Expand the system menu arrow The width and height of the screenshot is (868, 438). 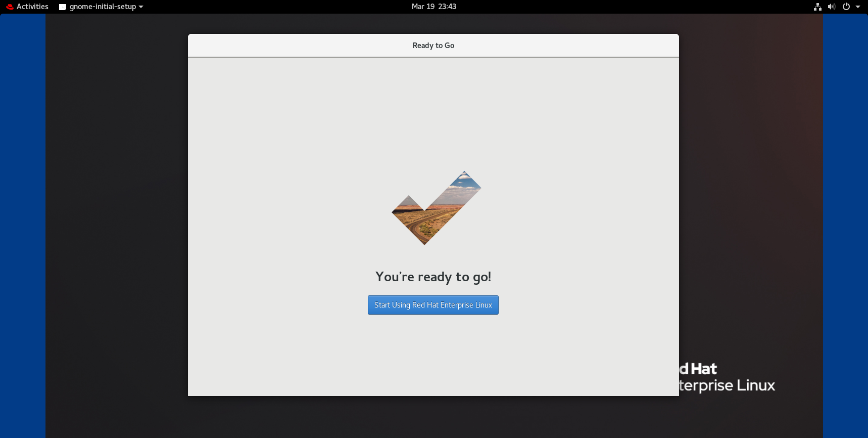858,7
